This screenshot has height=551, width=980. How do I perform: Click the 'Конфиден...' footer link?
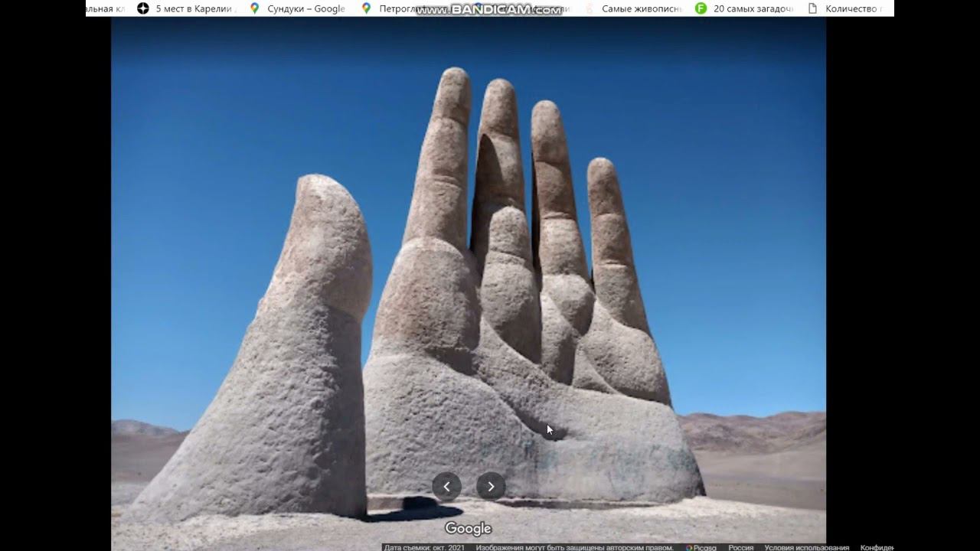pyautogui.click(x=877, y=547)
